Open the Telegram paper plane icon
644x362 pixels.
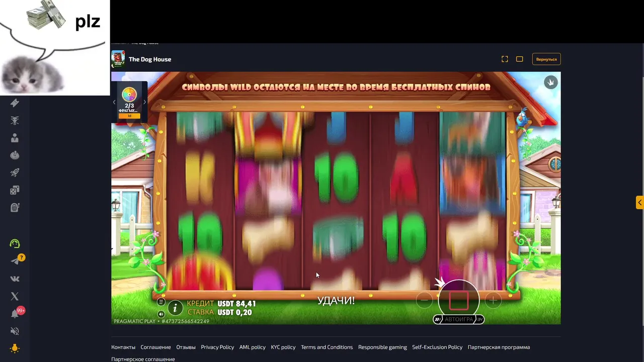[x=15, y=261]
